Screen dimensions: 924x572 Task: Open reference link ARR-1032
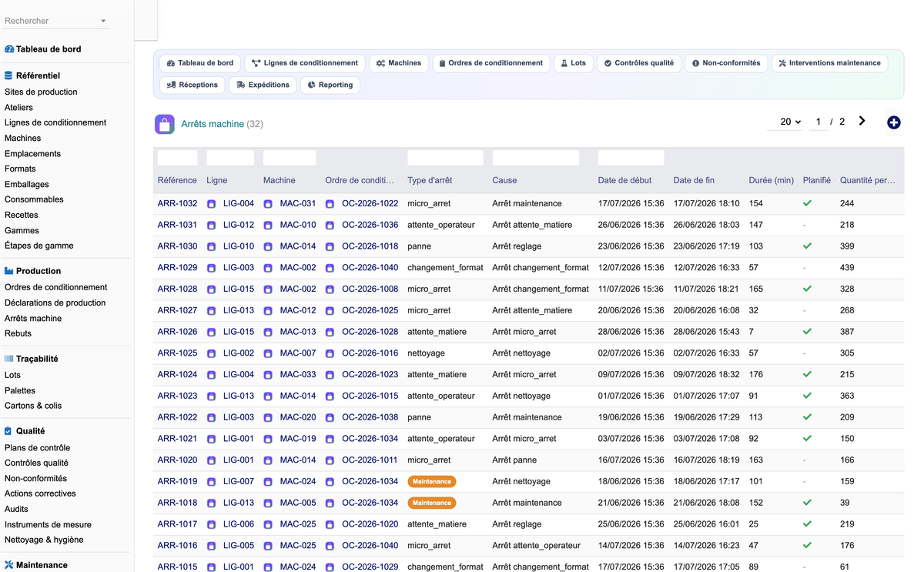(x=177, y=204)
